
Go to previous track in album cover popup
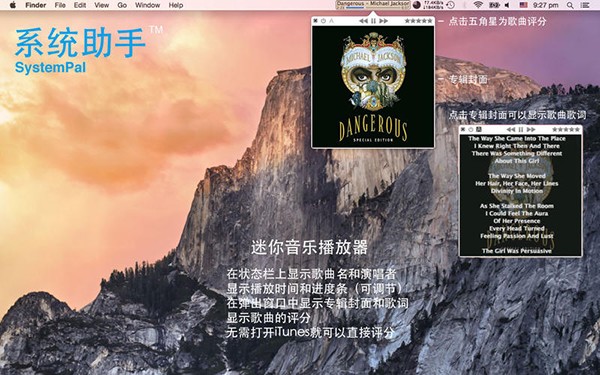[x=364, y=21]
